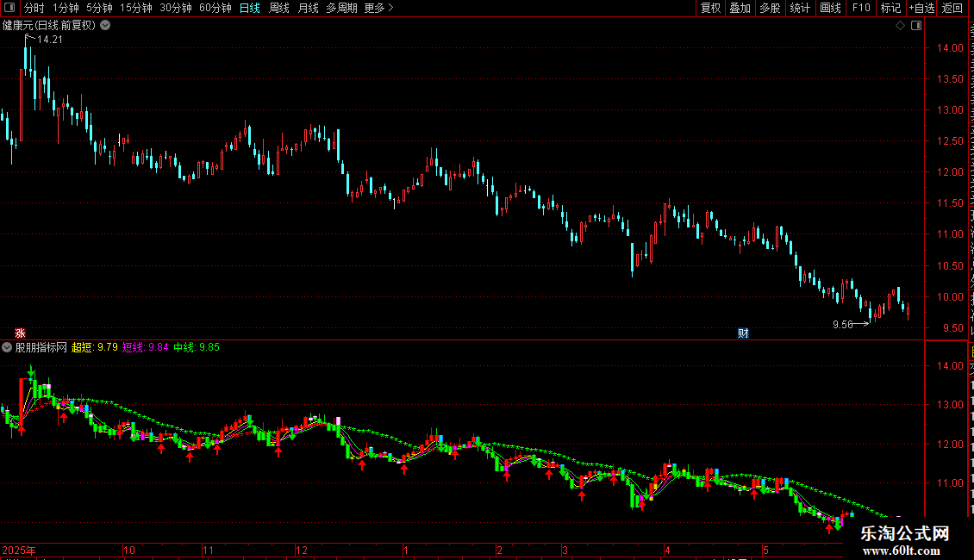Open dropdown next to 健康元 title
Screen dimensions: 974x560
[106, 25]
